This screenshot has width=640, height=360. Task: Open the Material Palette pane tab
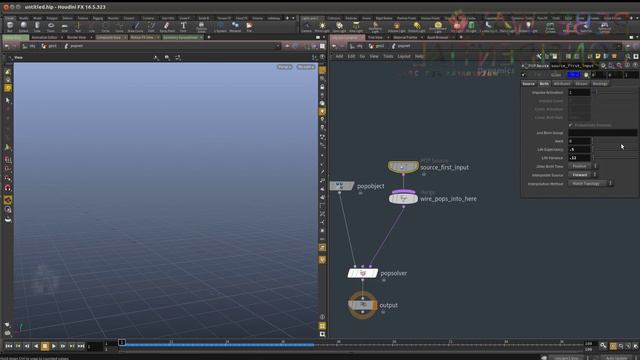coord(405,37)
